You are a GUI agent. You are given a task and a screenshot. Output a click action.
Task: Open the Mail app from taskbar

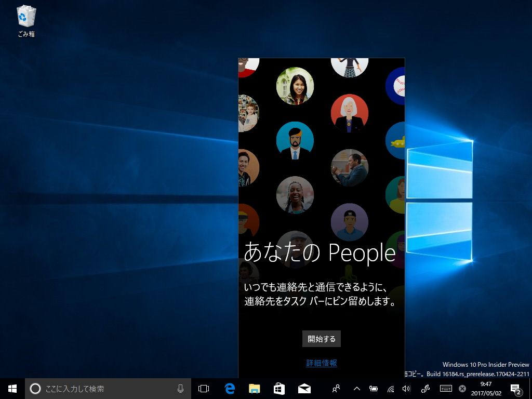point(303,388)
